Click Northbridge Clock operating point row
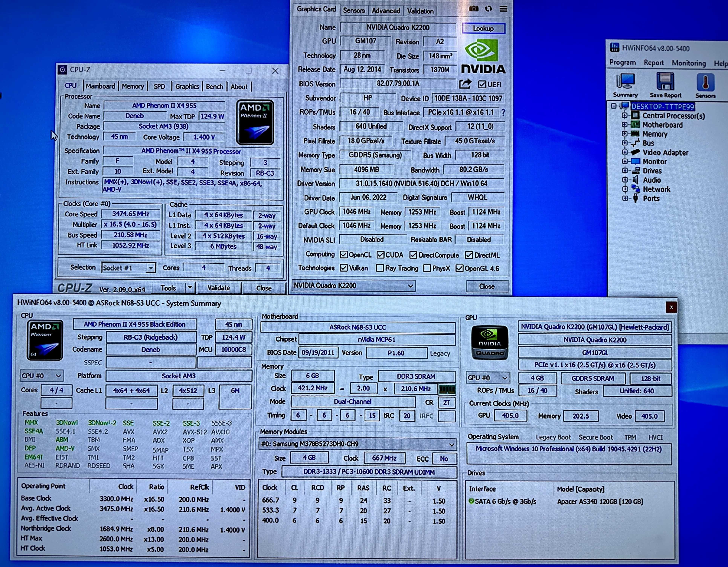Screen dimensions: 728x567 tap(133, 529)
